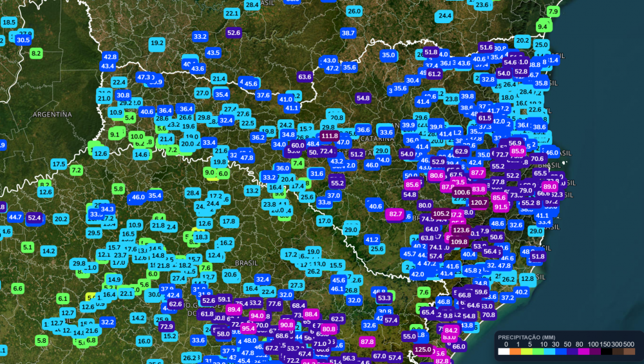The image size is (644, 364).
Task: Click the yellow 5 mm legend swatch
Action: point(527,351)
